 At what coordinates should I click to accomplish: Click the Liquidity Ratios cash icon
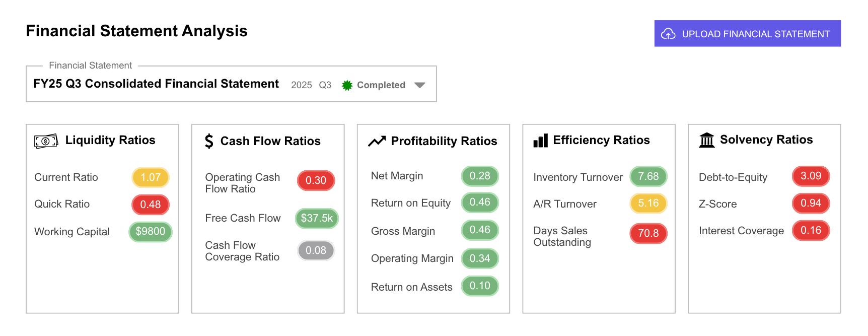(46, 141)
